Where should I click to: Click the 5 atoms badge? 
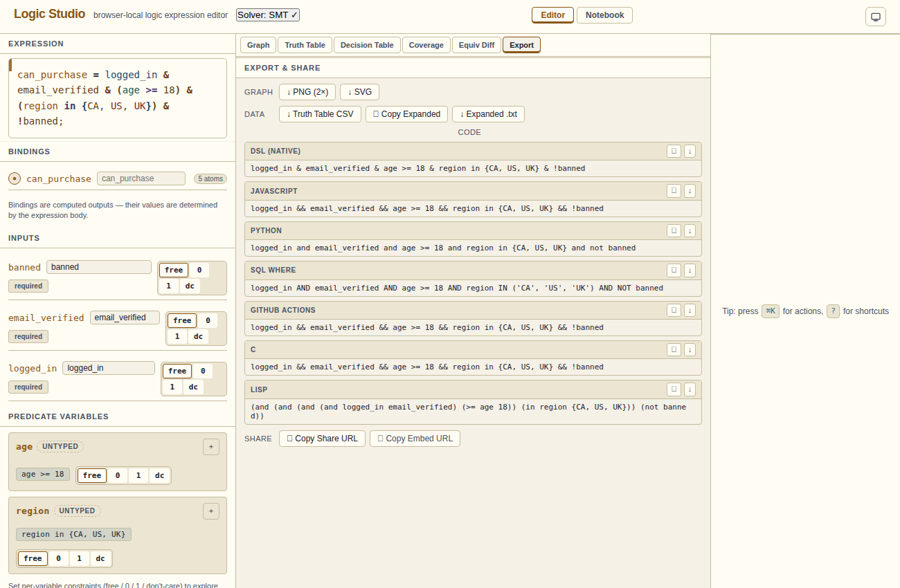pos(210,178)
